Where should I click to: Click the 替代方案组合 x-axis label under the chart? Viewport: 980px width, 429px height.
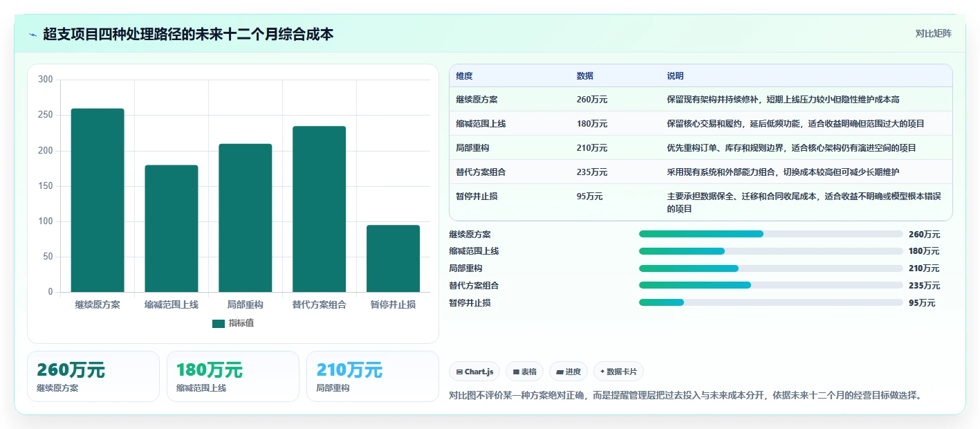320,304
